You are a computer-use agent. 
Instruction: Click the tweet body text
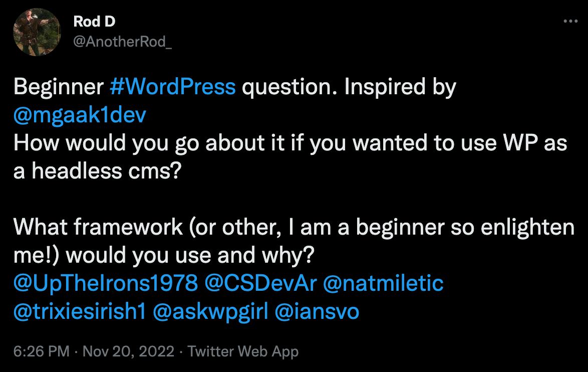tap(250, 142)
